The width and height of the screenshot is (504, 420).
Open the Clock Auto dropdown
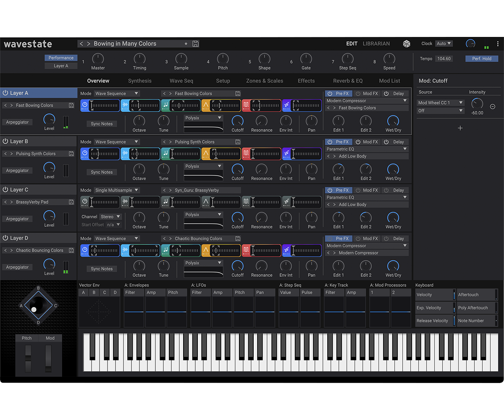click(x=444, y=44)
